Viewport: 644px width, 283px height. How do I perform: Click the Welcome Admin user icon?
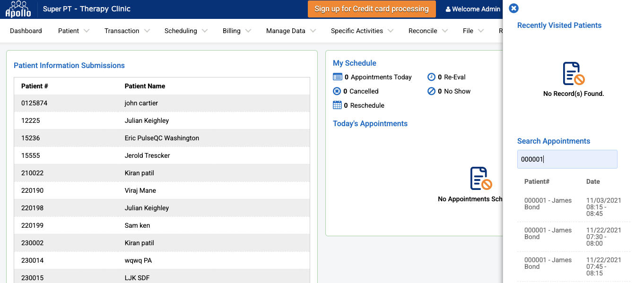[x=448, y=9]
